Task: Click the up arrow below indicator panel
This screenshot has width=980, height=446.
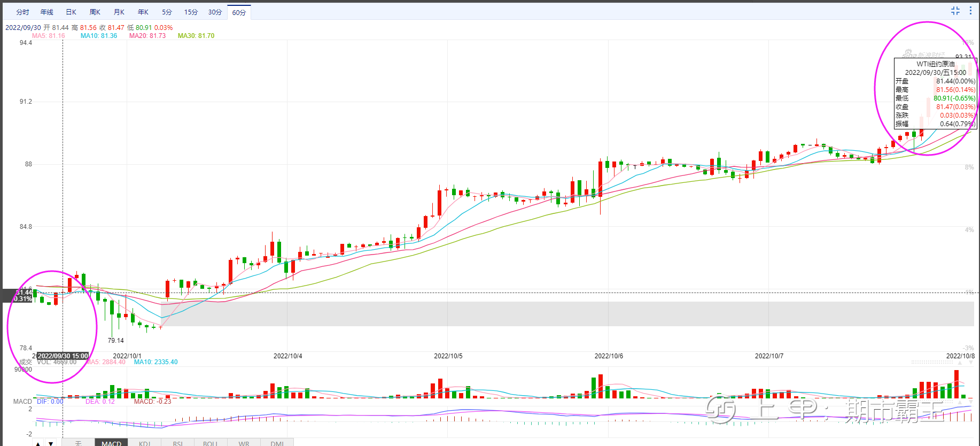Action: tap(38, 443)
